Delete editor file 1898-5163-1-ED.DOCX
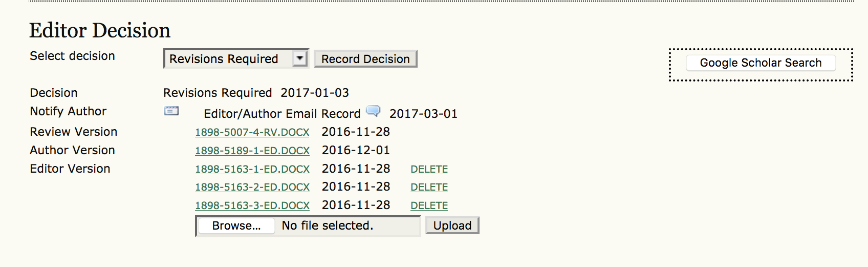 [x=429, y=169]
